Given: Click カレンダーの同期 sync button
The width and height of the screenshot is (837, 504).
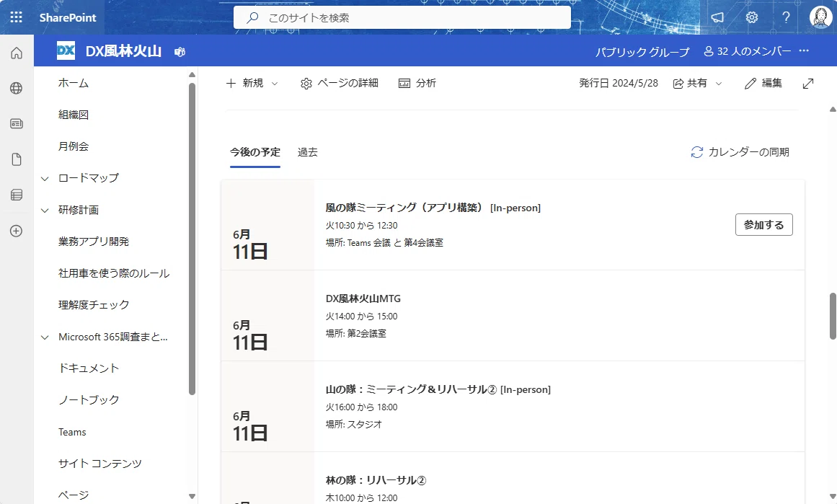Looking at the screenshot, I should click(x=740, y=152).
